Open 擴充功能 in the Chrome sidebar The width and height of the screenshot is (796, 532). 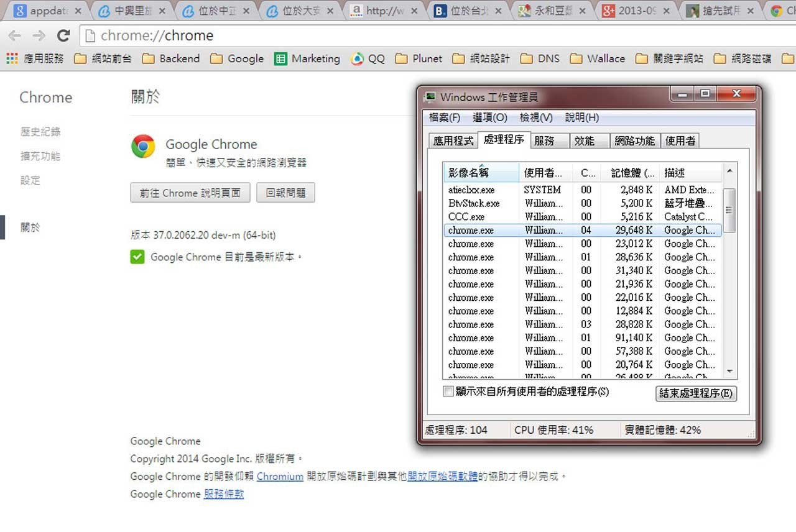(x=40, y=156)
